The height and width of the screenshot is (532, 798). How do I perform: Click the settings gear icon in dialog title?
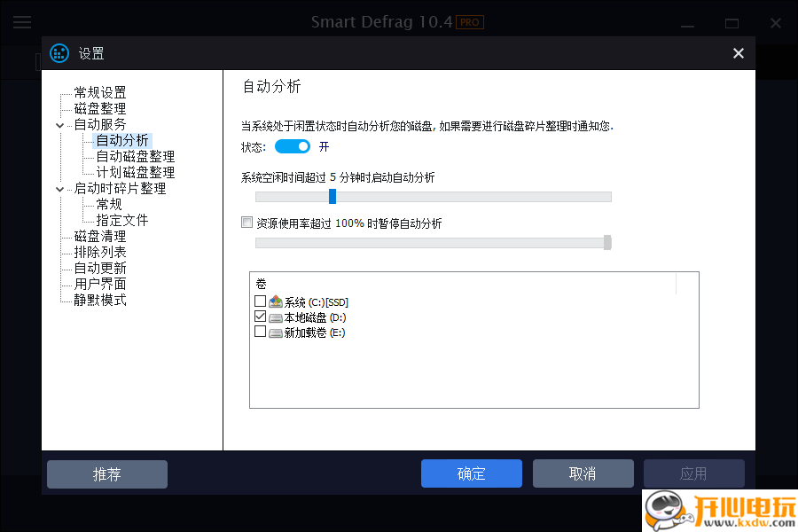59,53
